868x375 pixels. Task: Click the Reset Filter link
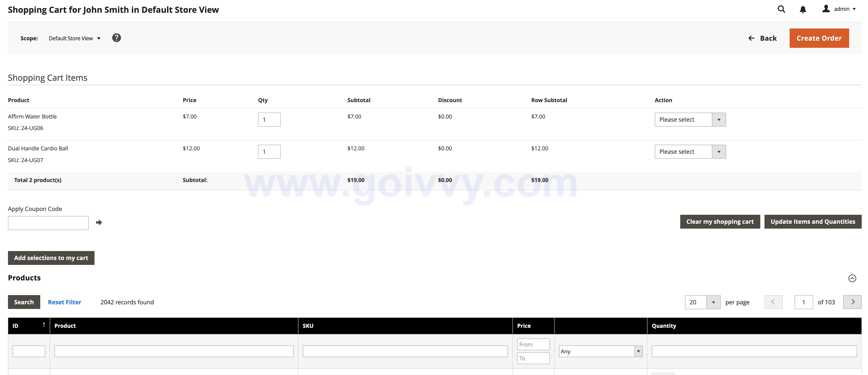(x=64, y=302)
